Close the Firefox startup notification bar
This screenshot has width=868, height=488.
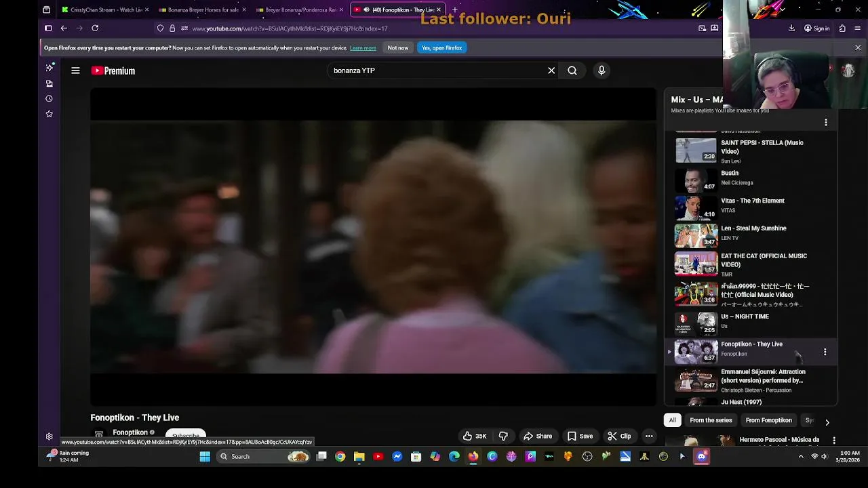[858, 47]
